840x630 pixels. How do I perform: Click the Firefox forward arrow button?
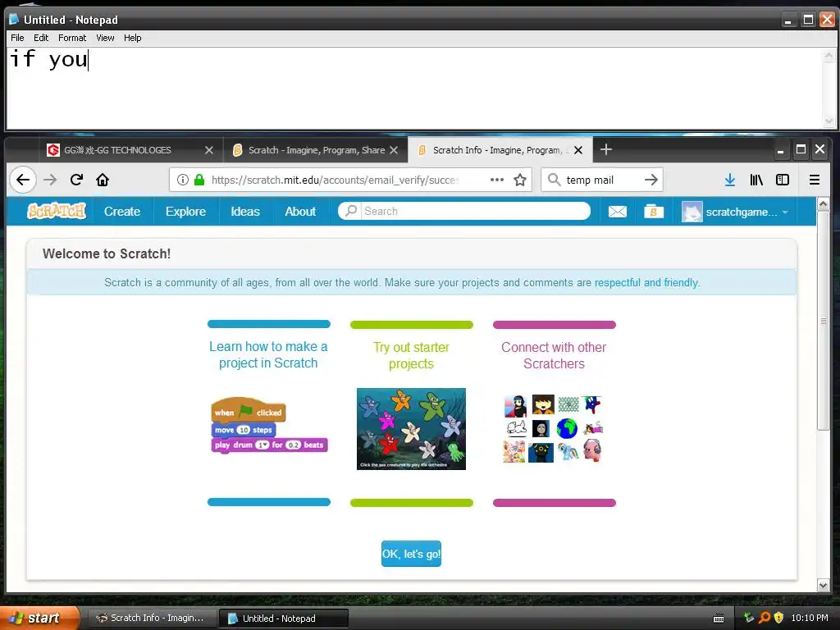pyautogui.click(x=50, y=180)
